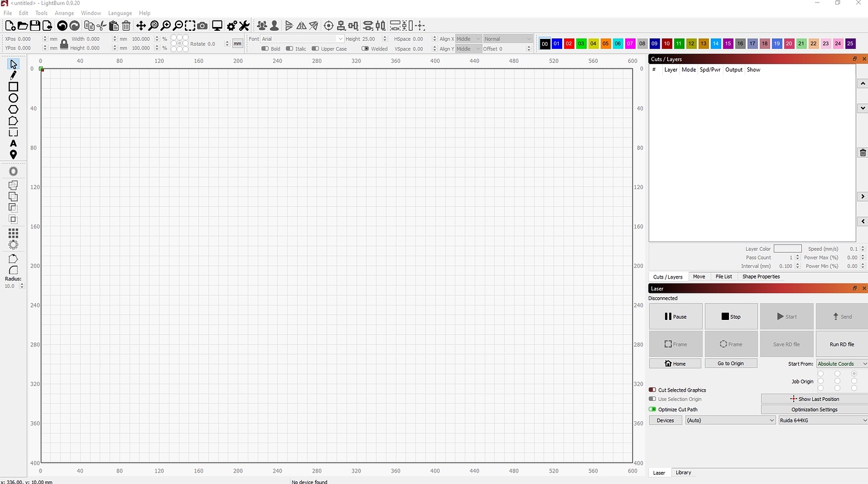
Task: Open the Machine Settings wrench icon
Action: (x=245, y=25)
